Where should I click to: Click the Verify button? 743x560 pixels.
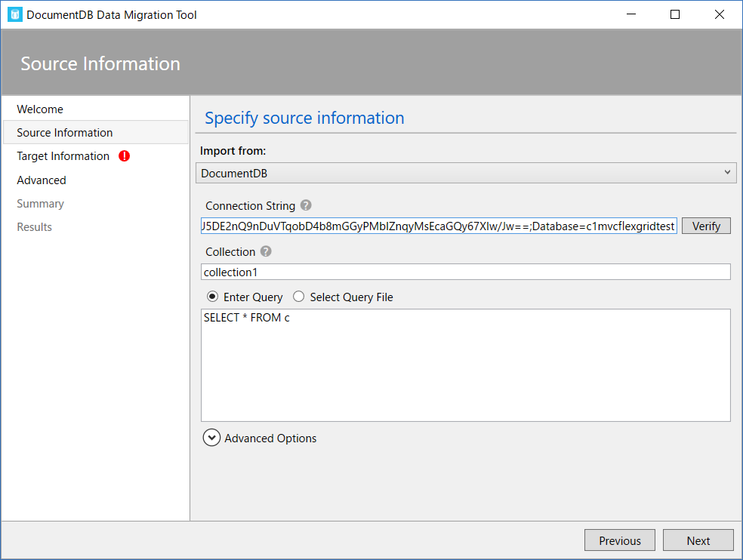(706, 226)
